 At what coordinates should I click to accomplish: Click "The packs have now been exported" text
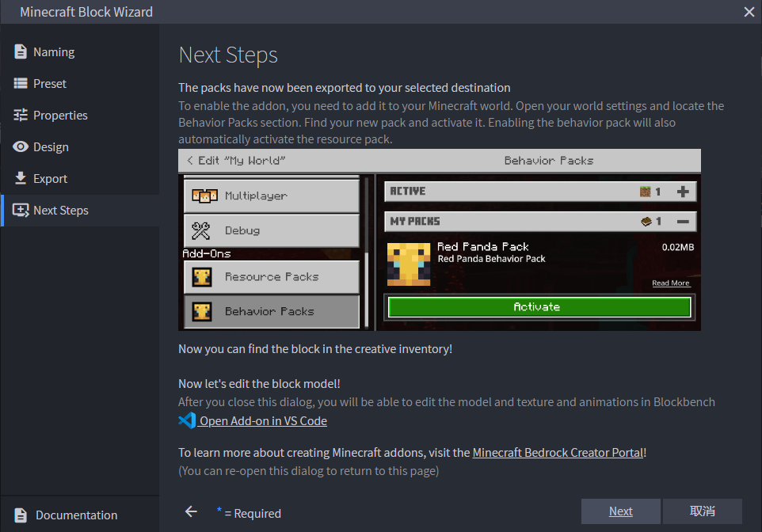click(344, 87)
